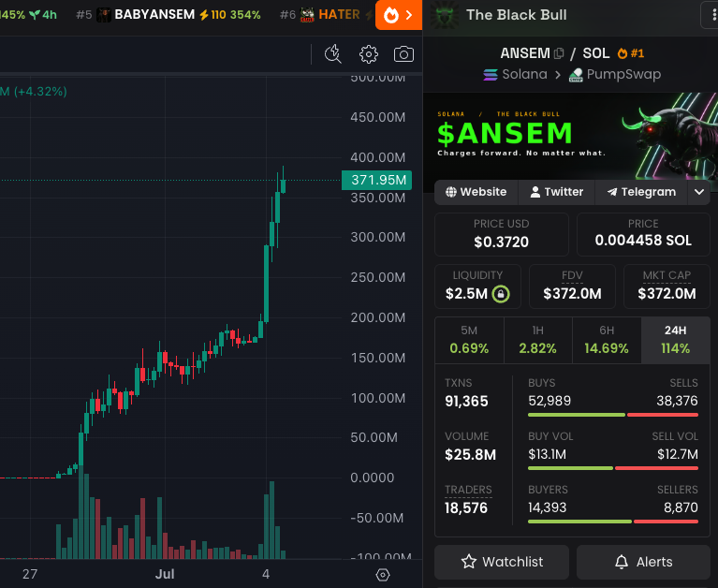This screenshot has height=588, width=718.
Task: Click the BUY VOL $13.1M value
Action: coord(548,454)
